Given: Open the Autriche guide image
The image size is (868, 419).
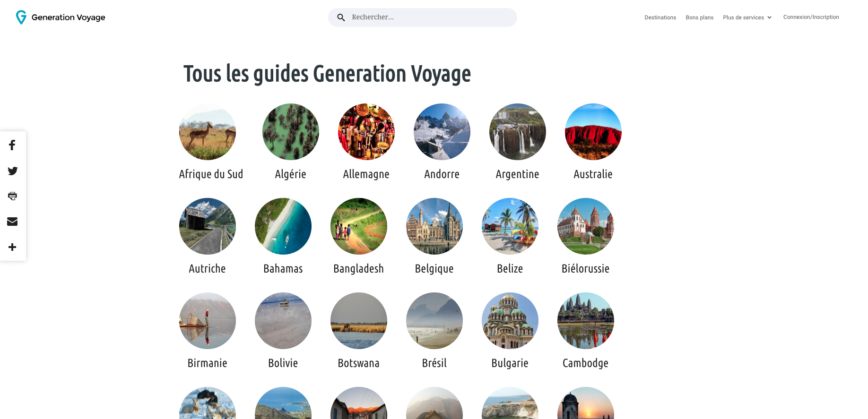Looking at the screenshot, I should click(x=208, y=226).
